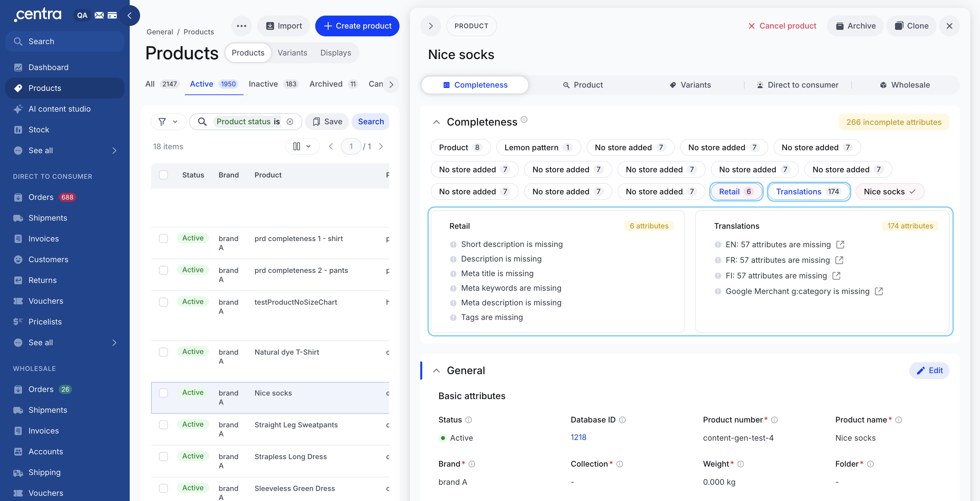
Task: Click the sidebar Search field
Action: (x=65, y=42)
